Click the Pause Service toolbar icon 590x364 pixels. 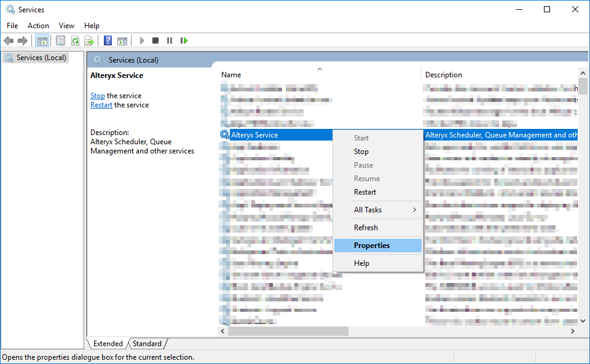(x=170, y=41)
